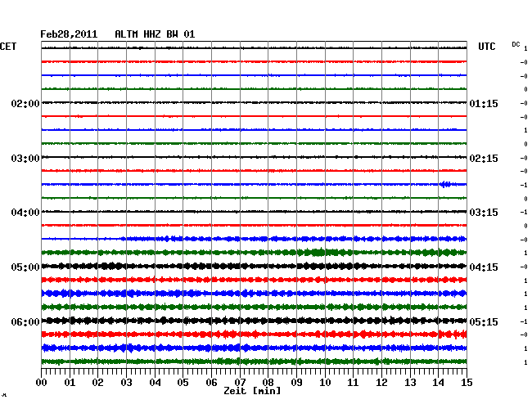Screen dimensions: 532x404
Task: Click the 04:15 UTC time label
Action: coord(484,267)
